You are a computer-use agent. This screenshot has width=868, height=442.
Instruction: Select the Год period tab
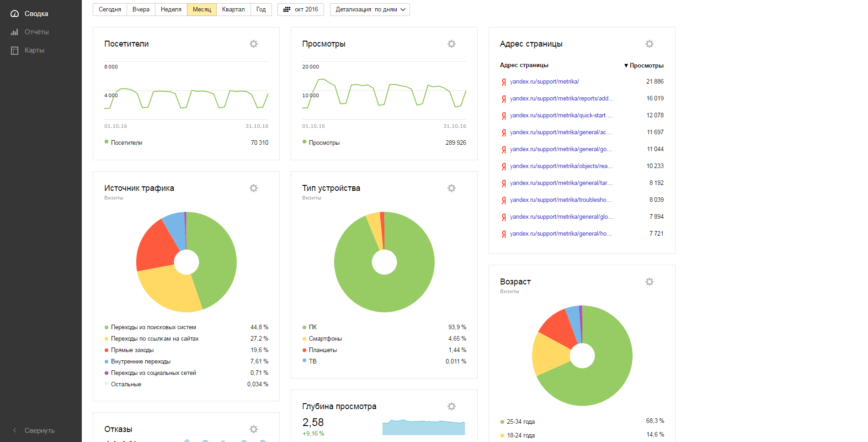tap(261, 10)
